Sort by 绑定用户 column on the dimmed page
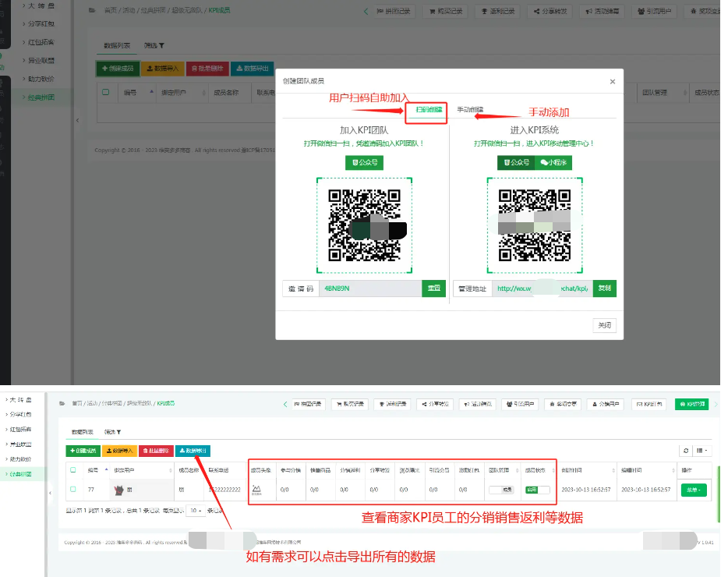The image size is (728, 577). click(x=183, y=93)
